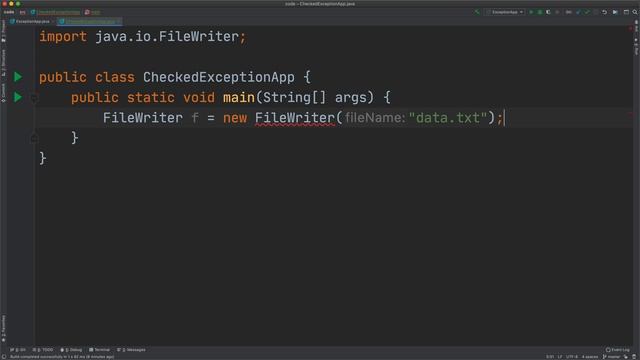Open the Event Log in status bar

coord(618,350)
